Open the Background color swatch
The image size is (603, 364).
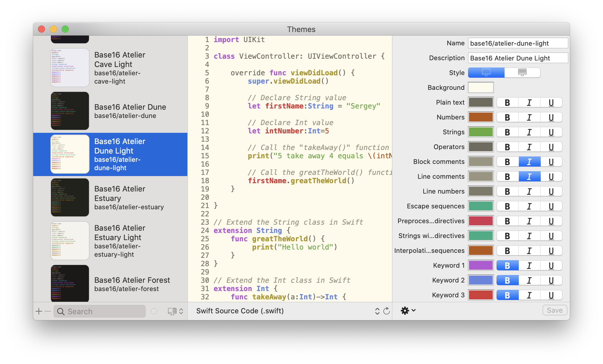pyautogui.click(x=481, y=88)
